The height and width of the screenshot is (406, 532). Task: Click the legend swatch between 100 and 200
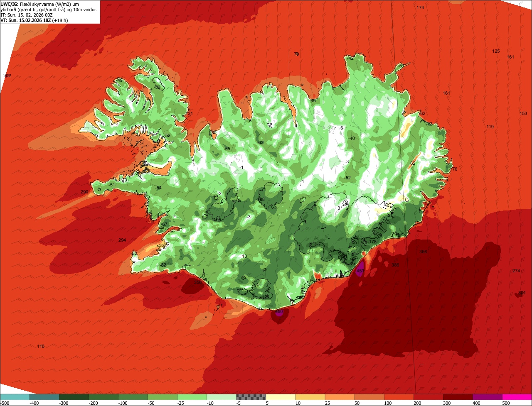point(399,397)
